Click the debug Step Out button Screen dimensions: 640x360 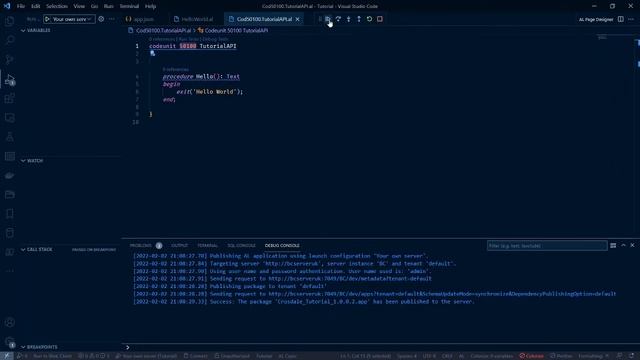pos(359,19)
